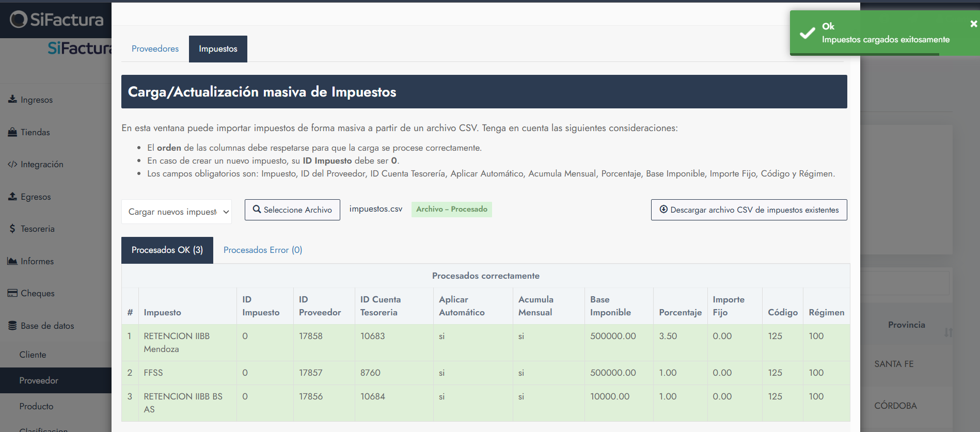The height and width of the screenshot is (432, 980).
Task: Click the Egresos upload icon
Action: [12, 197]
